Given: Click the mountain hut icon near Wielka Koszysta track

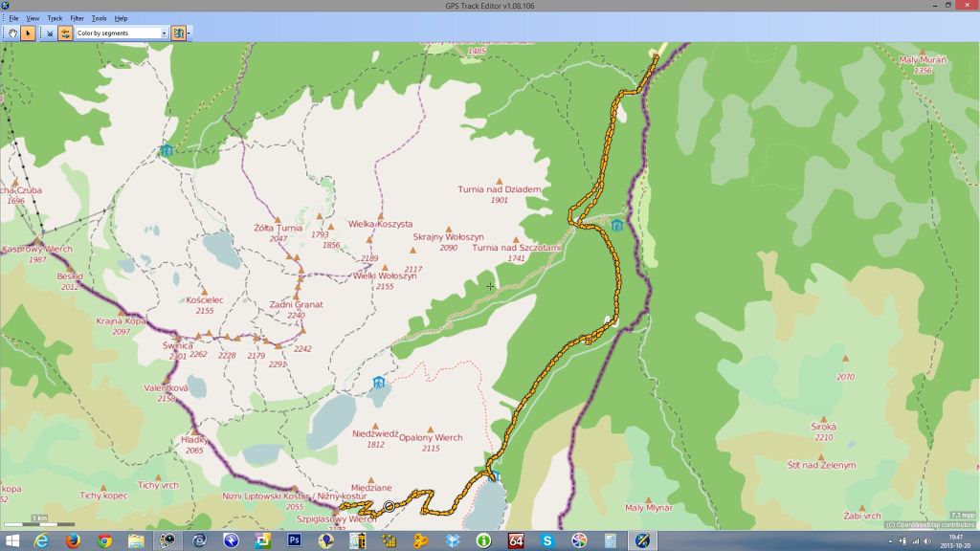Looking at the screenshot, I should coord(617,226).
